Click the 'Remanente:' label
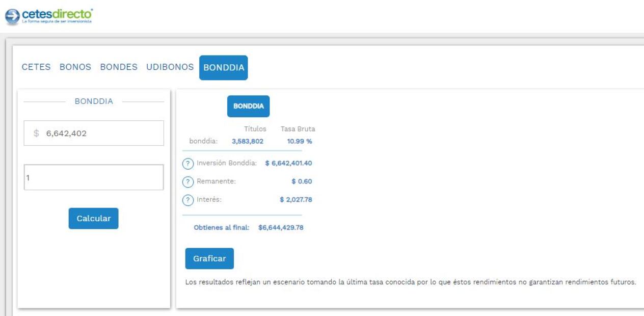The height and width of the screenshot is (316, 644). click(217, 181)
